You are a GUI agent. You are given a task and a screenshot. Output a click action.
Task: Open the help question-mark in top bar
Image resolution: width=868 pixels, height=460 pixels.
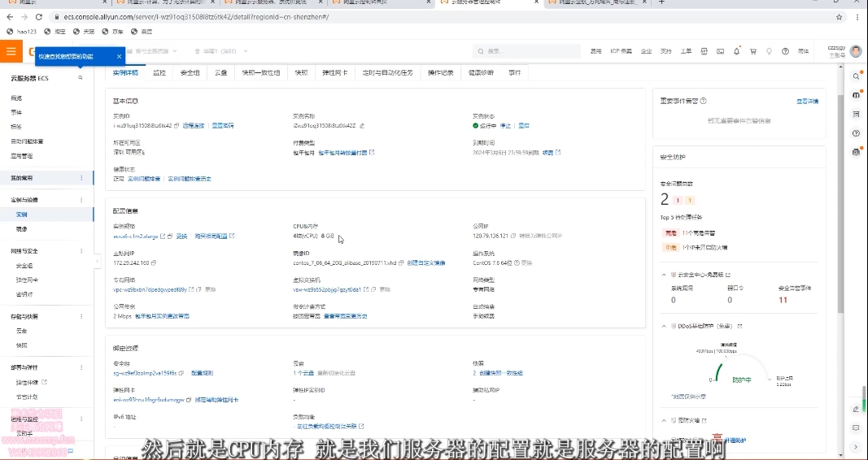(785, 51)
